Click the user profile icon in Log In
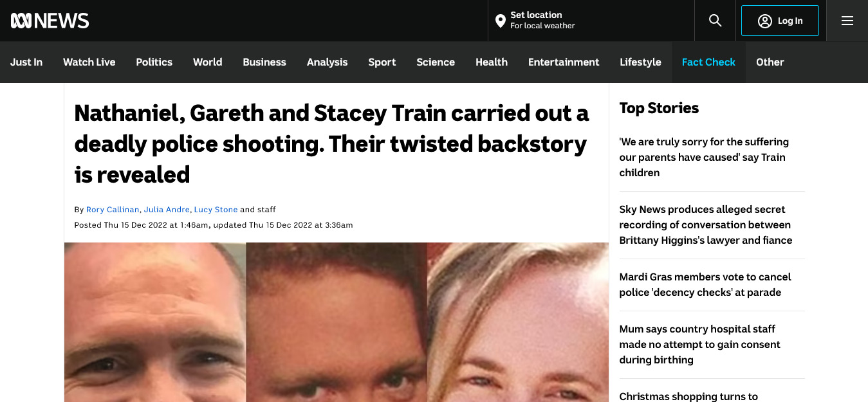 tap(765, 21)
